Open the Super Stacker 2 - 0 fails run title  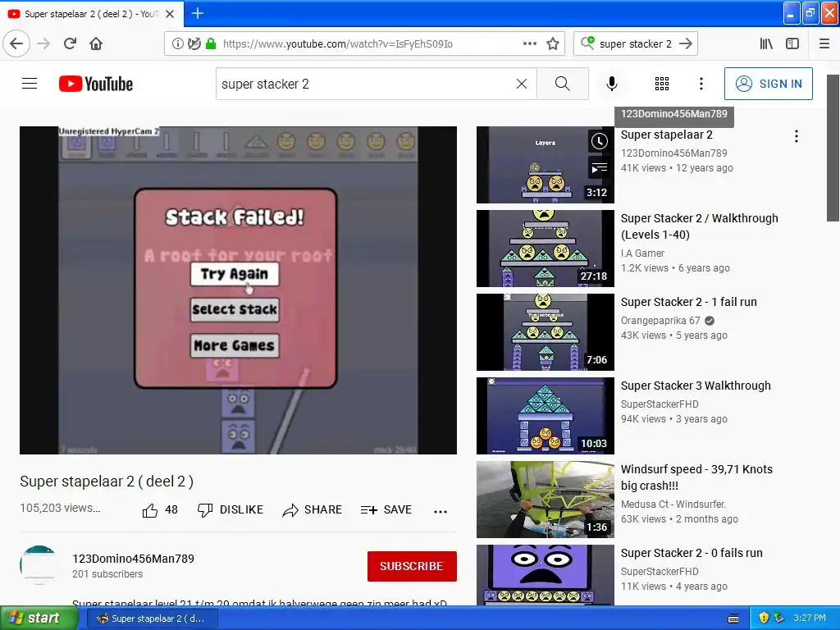[692, 553]
